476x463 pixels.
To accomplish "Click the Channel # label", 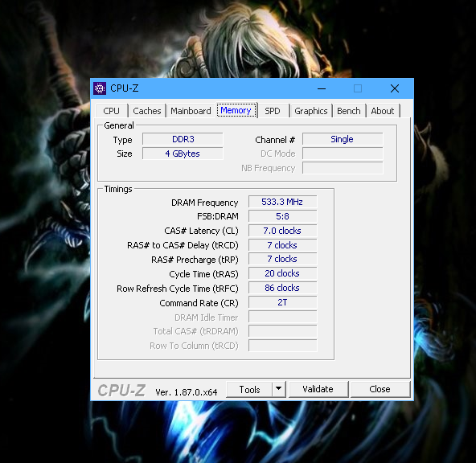I will pyautogui.click(x=275, y=140).
